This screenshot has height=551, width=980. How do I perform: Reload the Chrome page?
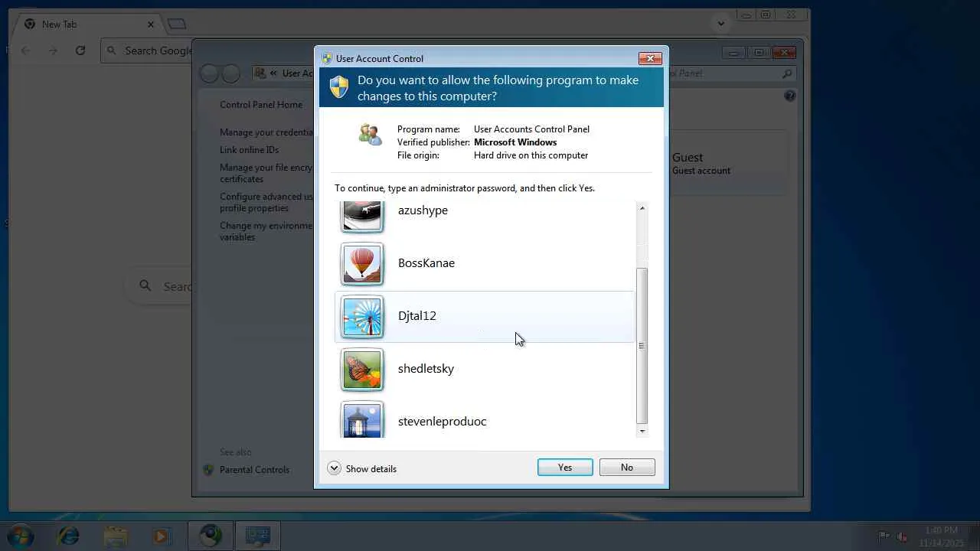(x=80, y=51)
